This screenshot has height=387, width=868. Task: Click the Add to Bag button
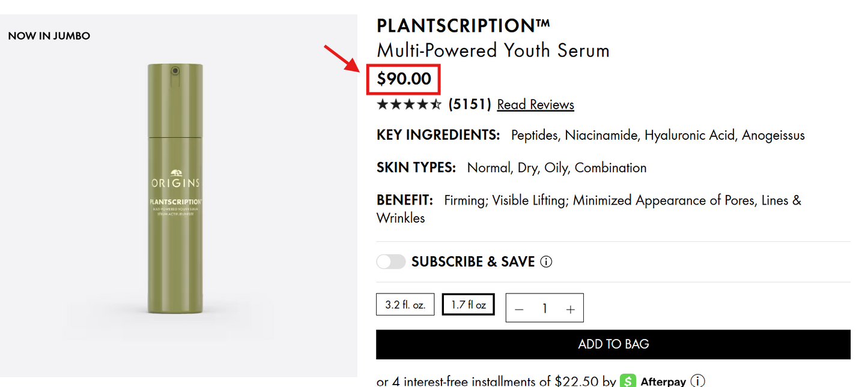(613, 344)
